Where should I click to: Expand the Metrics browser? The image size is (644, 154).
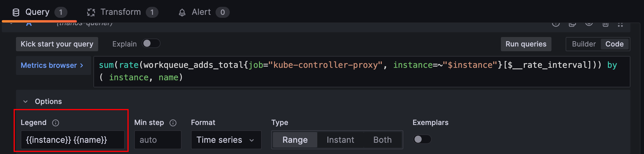52,65
